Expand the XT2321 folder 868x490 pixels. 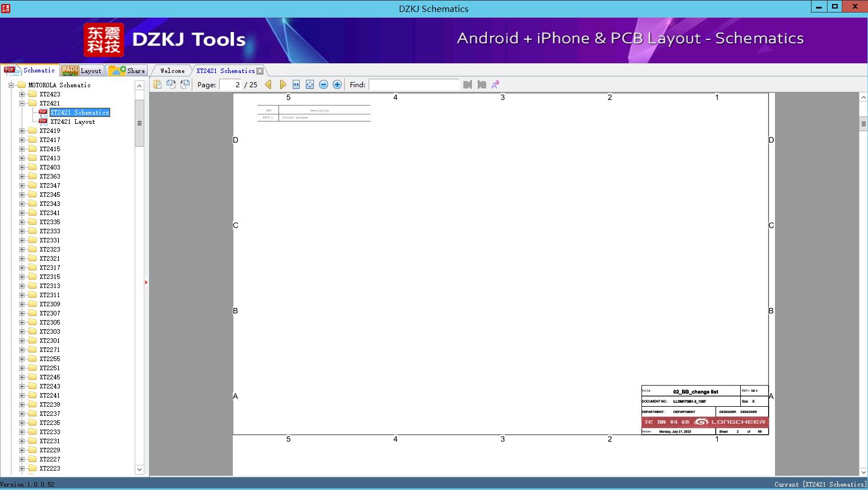click(22, 258)
